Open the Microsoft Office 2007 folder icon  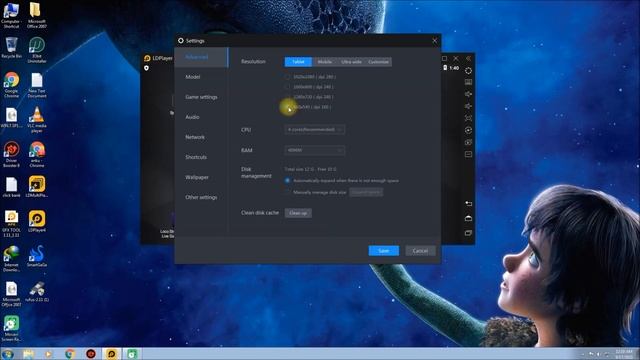point(37,16)
